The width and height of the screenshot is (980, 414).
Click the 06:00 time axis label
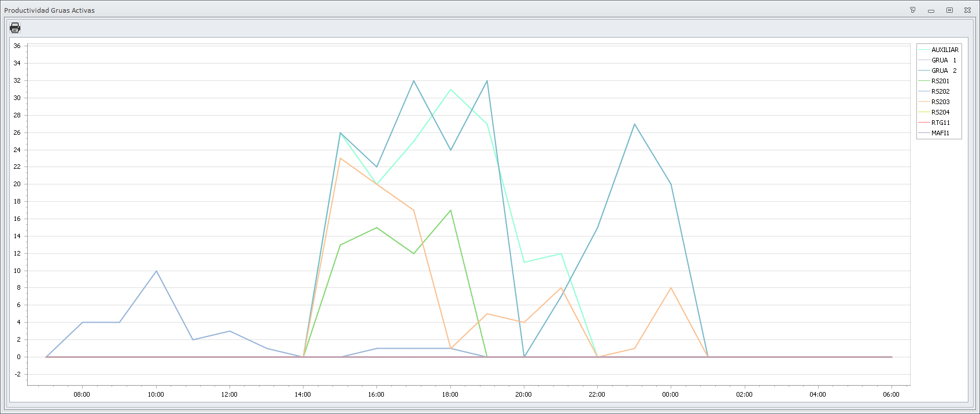(x=891, y=394)
